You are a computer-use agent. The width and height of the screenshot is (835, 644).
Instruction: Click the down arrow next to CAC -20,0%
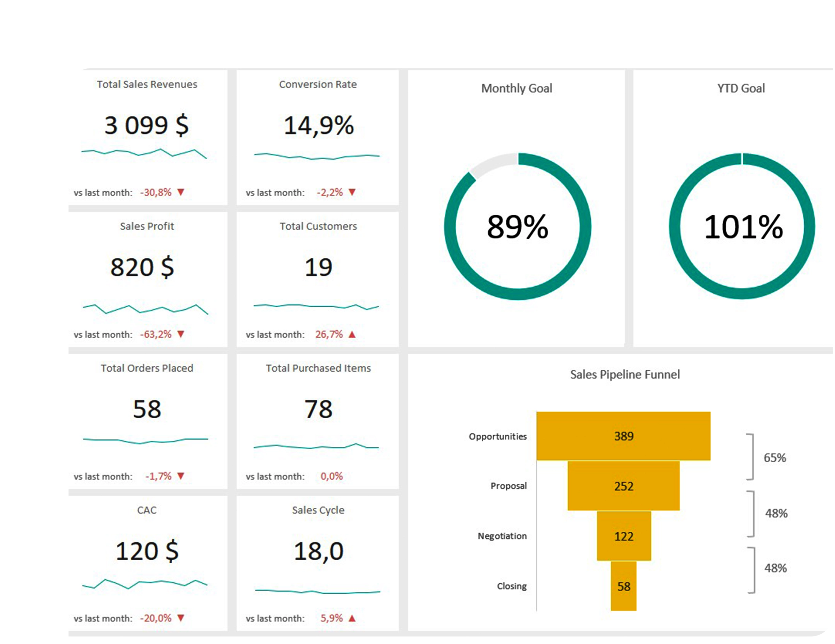click(x=181, y=618)
